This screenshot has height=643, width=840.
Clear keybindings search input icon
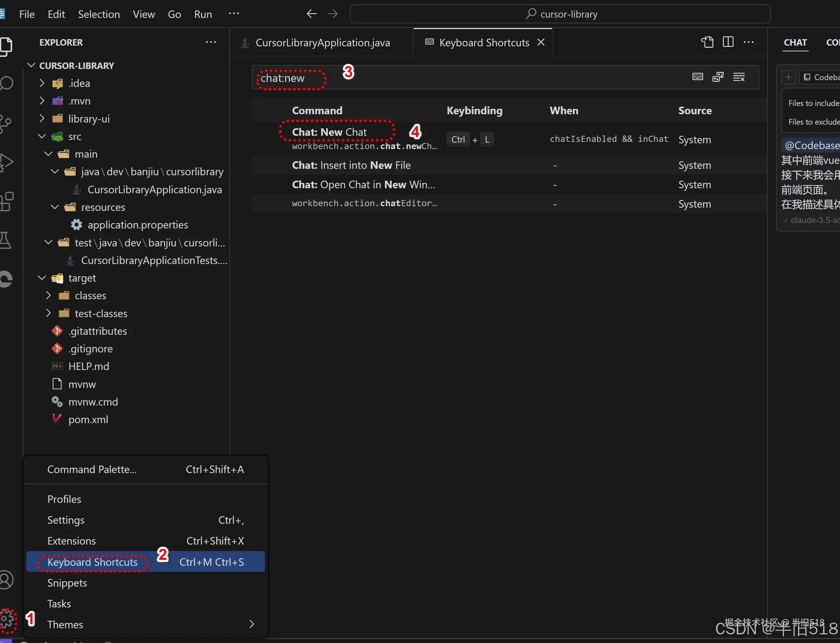click(739, 77)
